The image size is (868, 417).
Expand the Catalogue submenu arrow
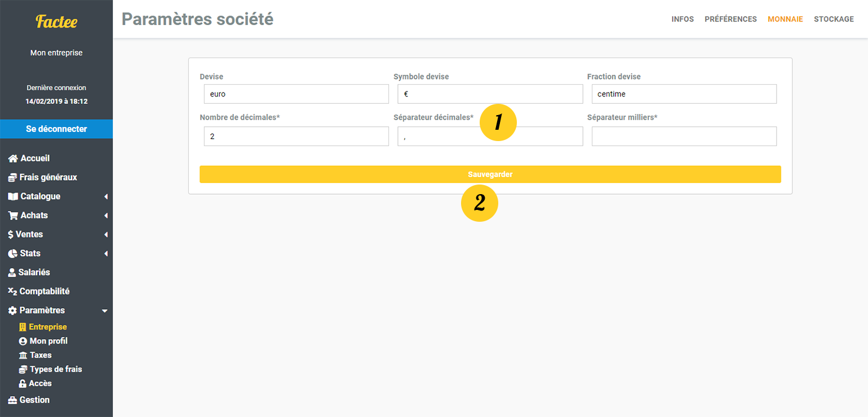pos(105,197)
